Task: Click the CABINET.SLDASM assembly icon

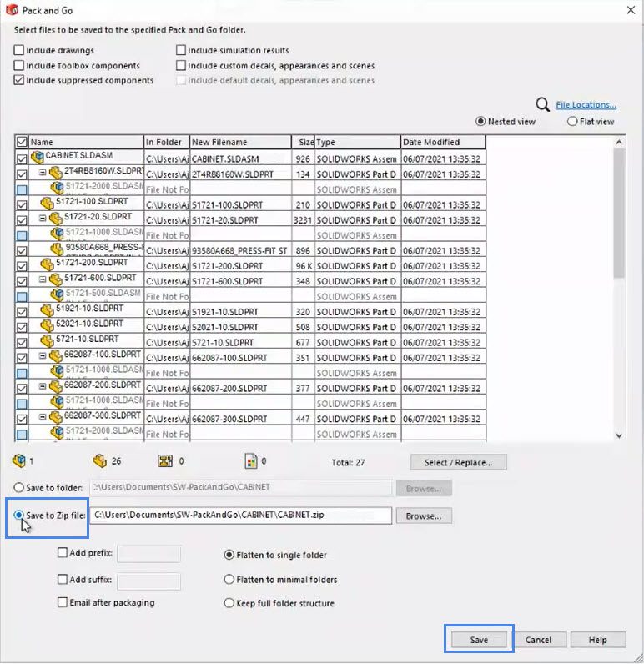Action: (x=37, y=156)
